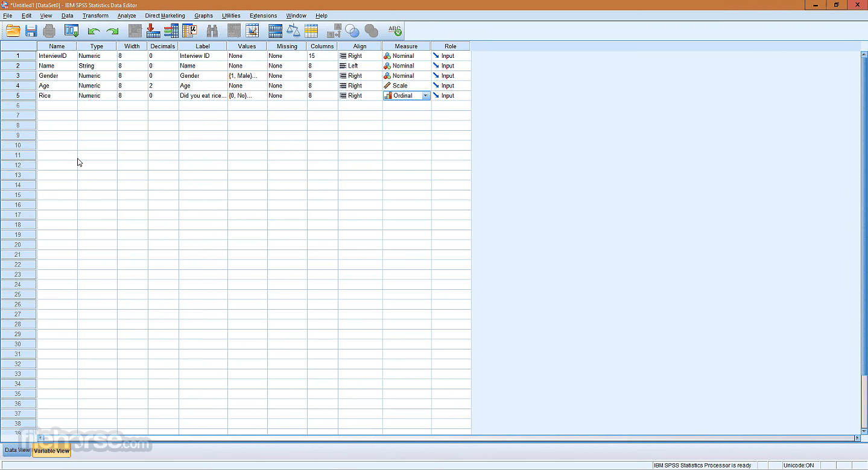
Task: Open the Ordinal measure dropdown for Rice
Action: coord(426,96)
